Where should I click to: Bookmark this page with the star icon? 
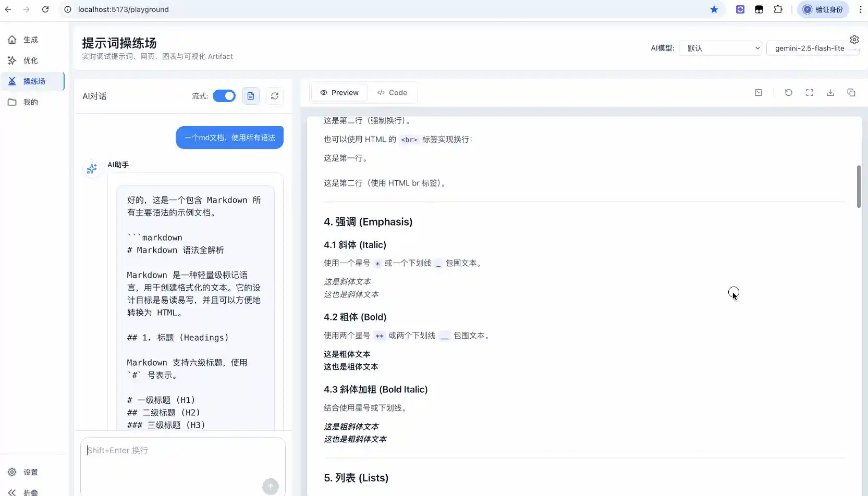point(714,9)
